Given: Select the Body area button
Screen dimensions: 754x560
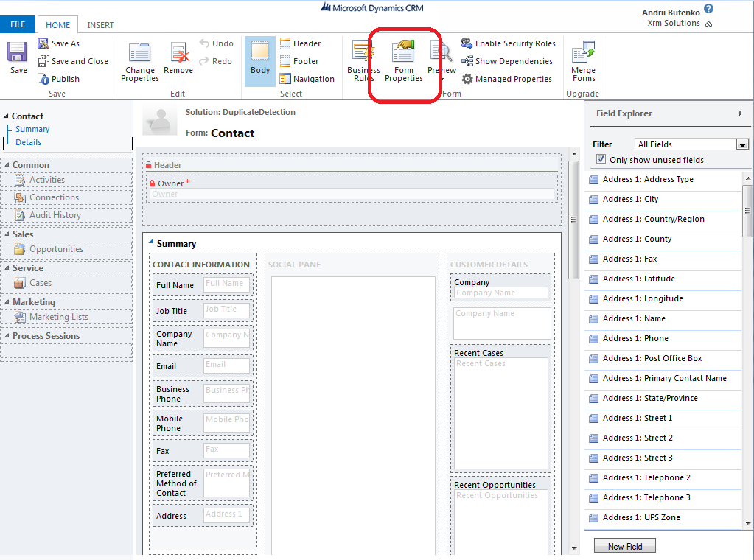Looking at the screenshot, I should click(x=260, y=61).
